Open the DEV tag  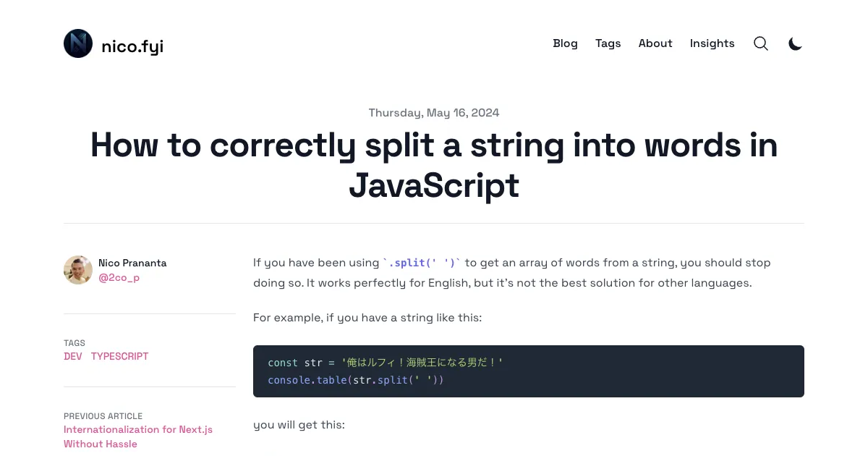point(73,356)
